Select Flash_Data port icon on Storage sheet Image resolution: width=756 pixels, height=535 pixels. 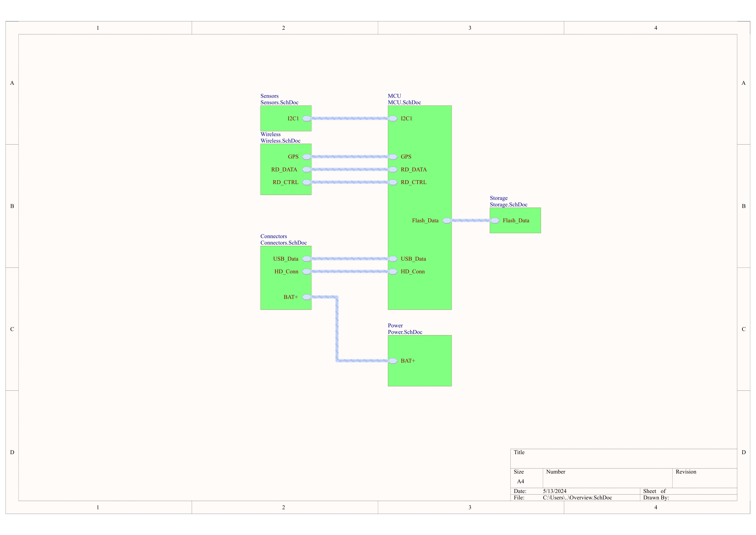[x=495, y=220]
